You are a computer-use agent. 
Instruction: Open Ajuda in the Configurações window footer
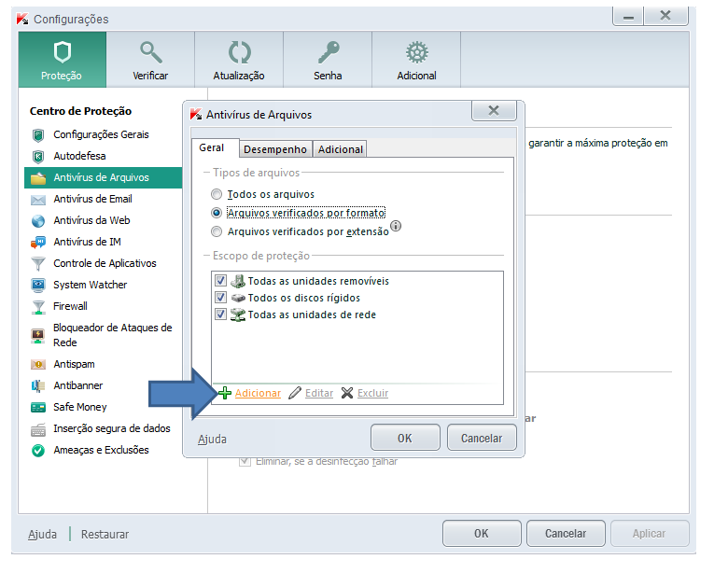pyautogui.click(x=42, y=535)
